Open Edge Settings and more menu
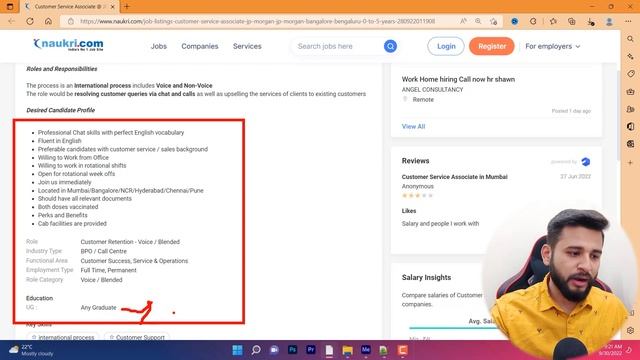The width and height of the screenshot is (640, 360). (628, 21)
